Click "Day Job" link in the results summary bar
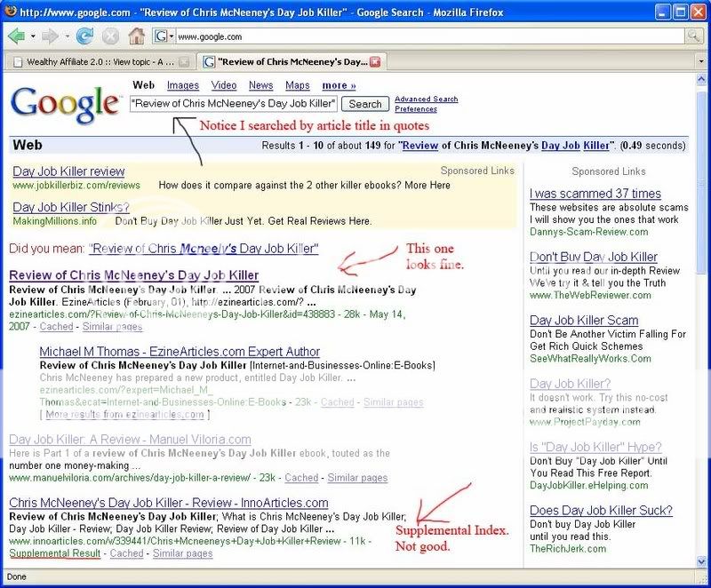This screenshot has height=588, width=711. (561, 146)
